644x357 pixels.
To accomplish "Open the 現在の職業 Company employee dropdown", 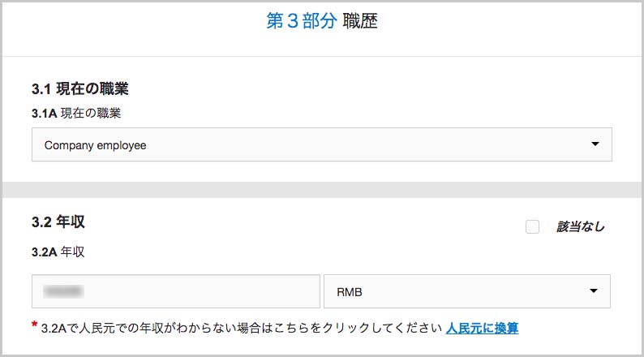I will (x=321, y=144).
